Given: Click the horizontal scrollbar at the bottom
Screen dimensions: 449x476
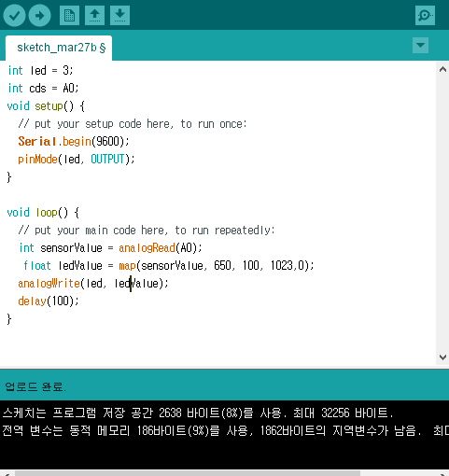Looking at the screenshot, I should coord(188,473).
